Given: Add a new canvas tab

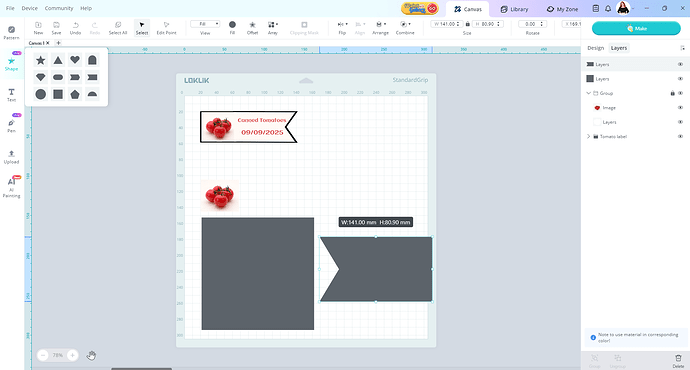Looking at the screenshot, I should tap(58, 43).
